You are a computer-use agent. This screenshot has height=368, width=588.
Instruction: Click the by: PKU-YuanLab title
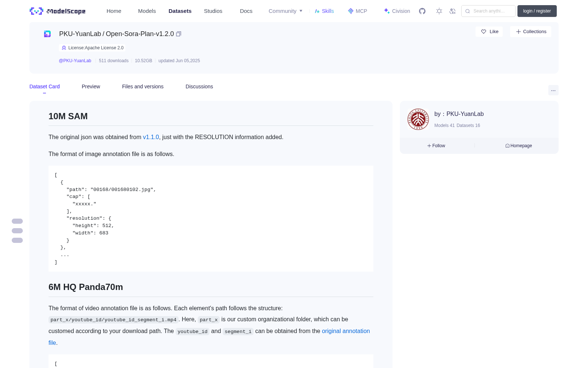click(459, 114)
